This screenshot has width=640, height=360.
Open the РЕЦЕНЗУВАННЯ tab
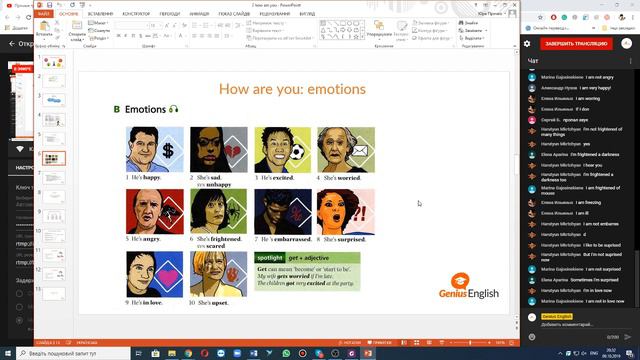click(274, 14)
